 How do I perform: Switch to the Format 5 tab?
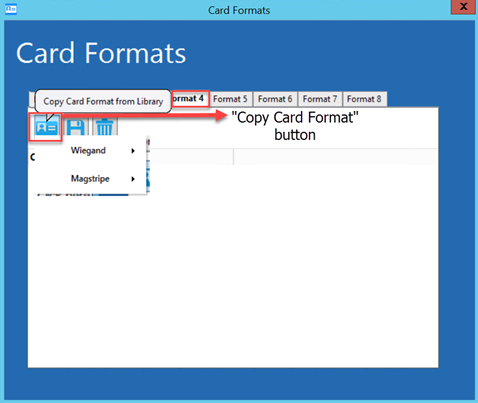(230, 99)
